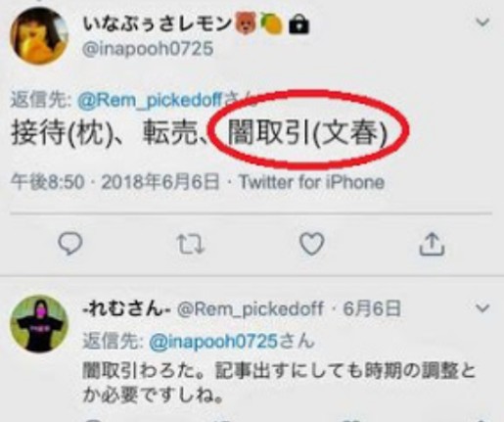The image size is (504, 422).
Task: Click the @Rem_pickedoff handle in the reply header
Action: click(251, 308)
